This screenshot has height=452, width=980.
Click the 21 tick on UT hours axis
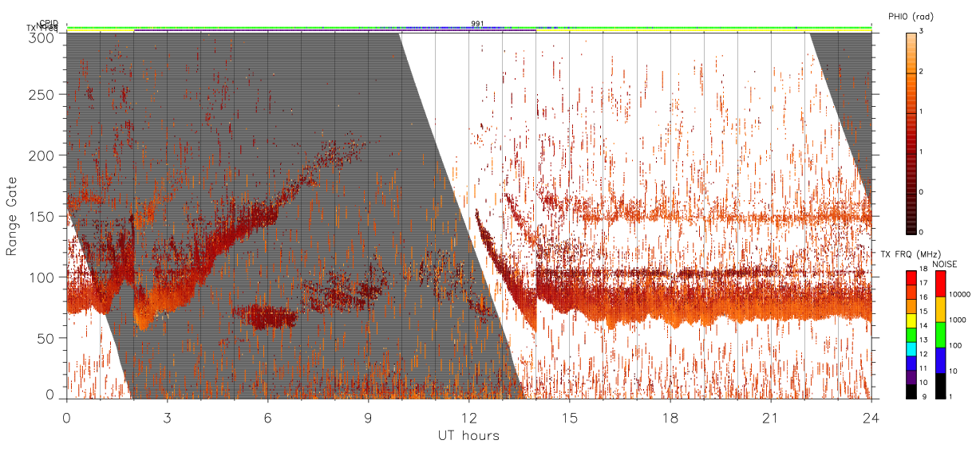(x=770, y=417)
